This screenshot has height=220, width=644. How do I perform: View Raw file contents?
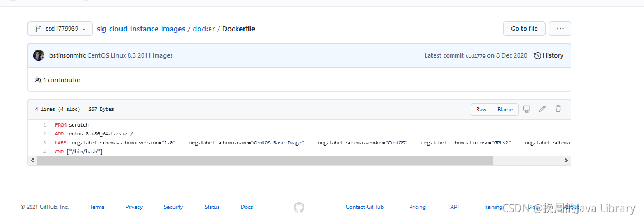(481, 109)
